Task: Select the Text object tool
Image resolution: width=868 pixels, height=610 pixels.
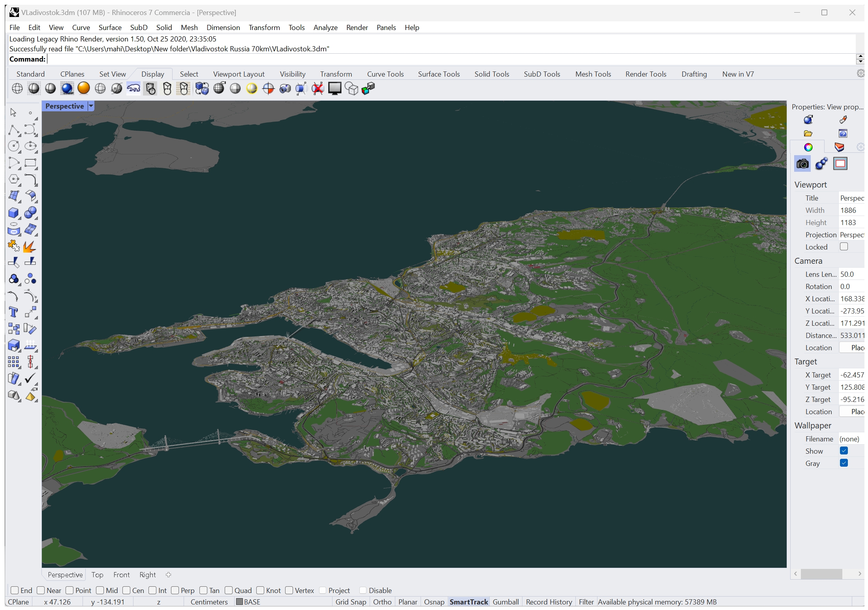Action: pos(13,312)
